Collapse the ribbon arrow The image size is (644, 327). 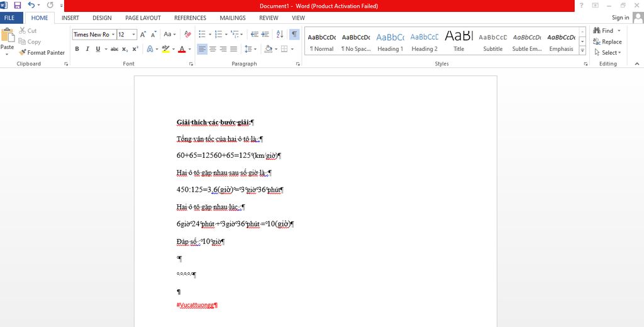coord(637,64)
